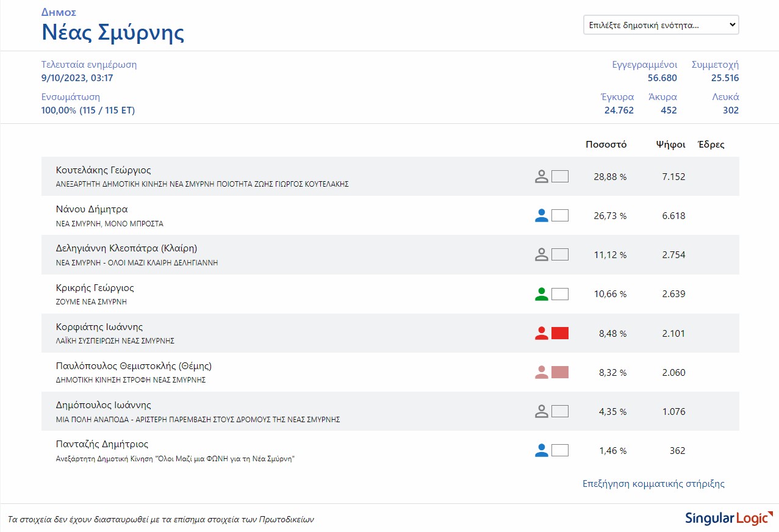Click the grey person icon for Δεληγιάννη Κλεοπάτρα
779x532 pixels.
pyautogui.click(x=541, y=255)
